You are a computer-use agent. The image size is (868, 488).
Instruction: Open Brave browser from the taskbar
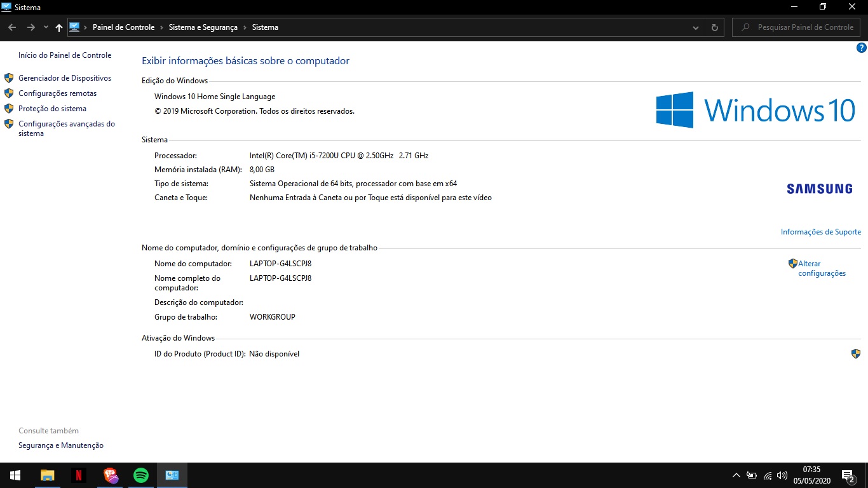pyautogui.click(x=111, y=475)
